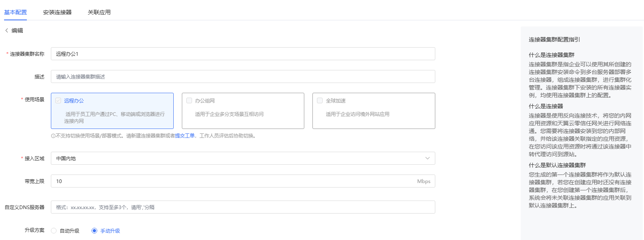This screenshot has width=644, height=240.
Task: Switch to the 关联应用 tab
Action: (99, 12)
